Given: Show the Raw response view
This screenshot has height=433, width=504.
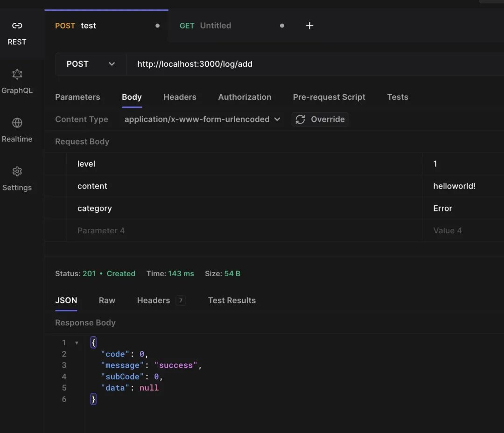Looking at the screenshot, I should [107, 300].
